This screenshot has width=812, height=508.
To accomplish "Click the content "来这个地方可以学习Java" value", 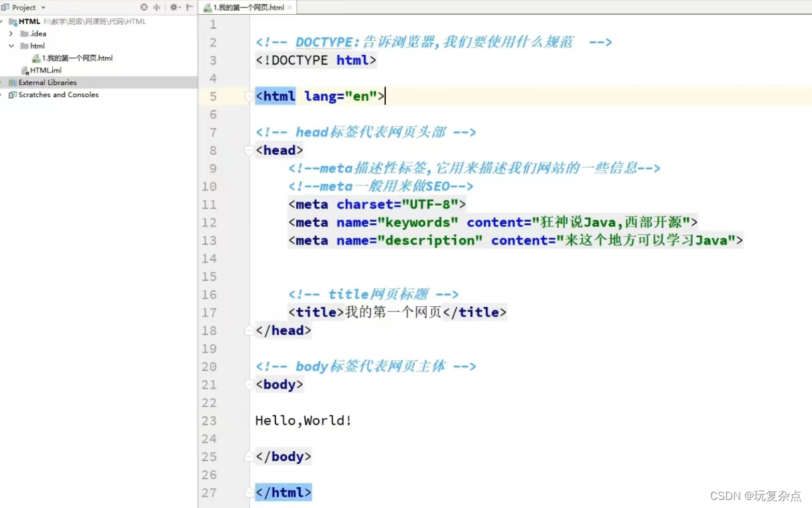I will [647, 241].
